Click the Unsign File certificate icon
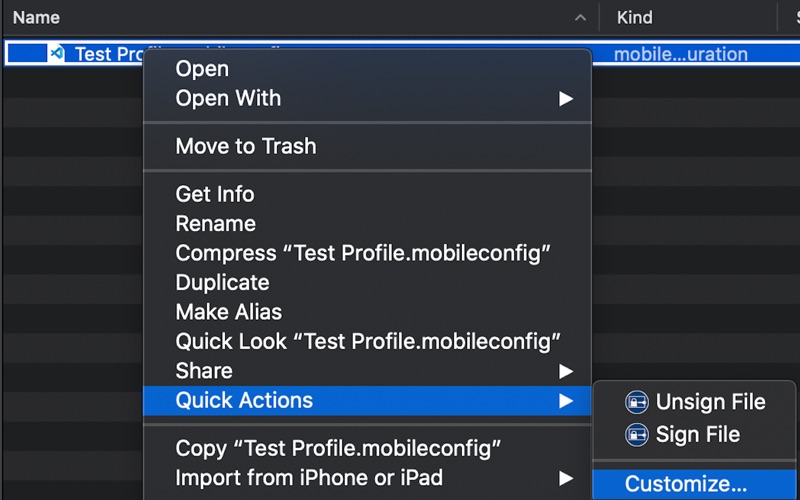 tap(636, 402)
